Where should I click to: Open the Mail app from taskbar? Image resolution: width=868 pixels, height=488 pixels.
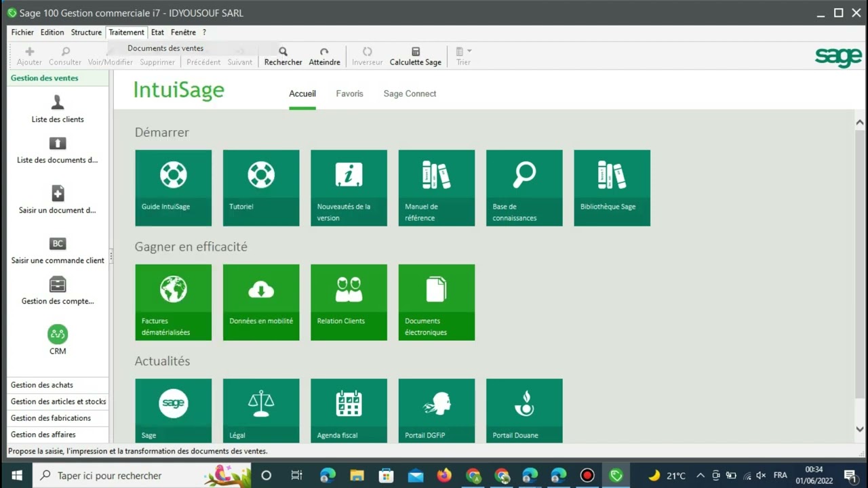pos(415,475)
